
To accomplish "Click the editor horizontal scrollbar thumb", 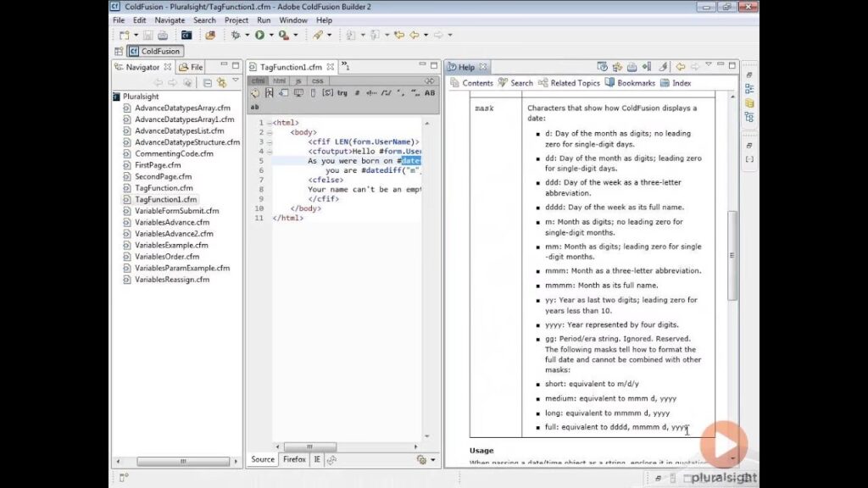I will [x=310, y=446].
